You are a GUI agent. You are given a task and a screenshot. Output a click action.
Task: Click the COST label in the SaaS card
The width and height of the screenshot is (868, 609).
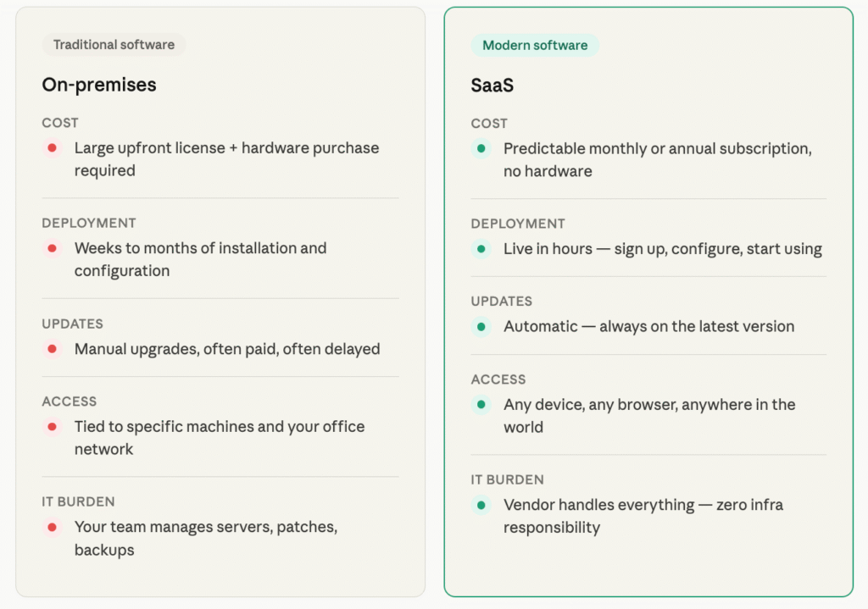click(x=489, y=124)
